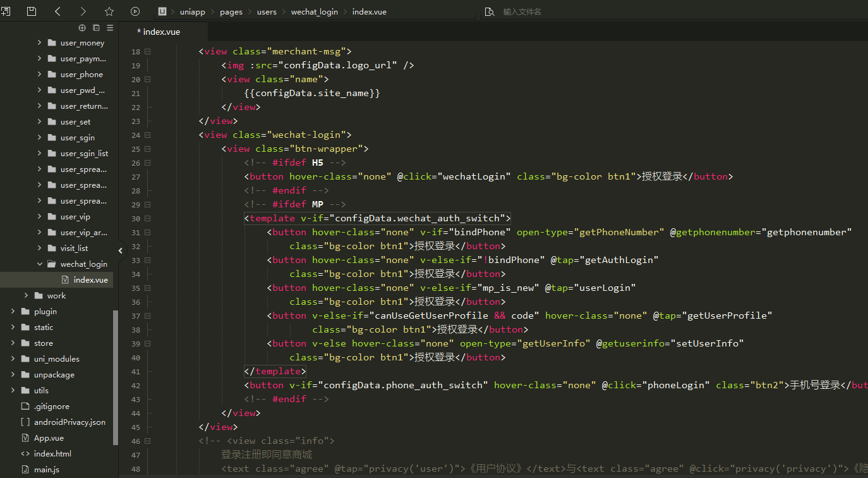868x478 pixels.
Task: Click the JS file icon beside main.js
Action: tap(25, 469)
